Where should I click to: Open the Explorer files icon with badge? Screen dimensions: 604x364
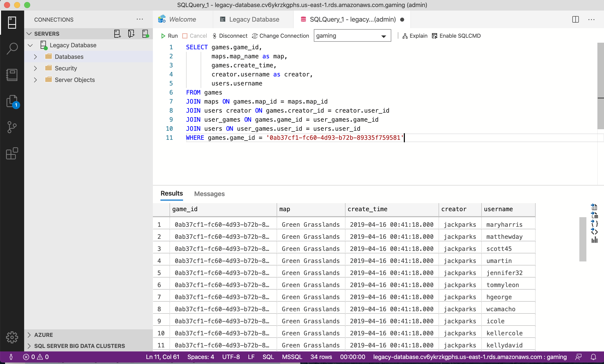(13, 102)
